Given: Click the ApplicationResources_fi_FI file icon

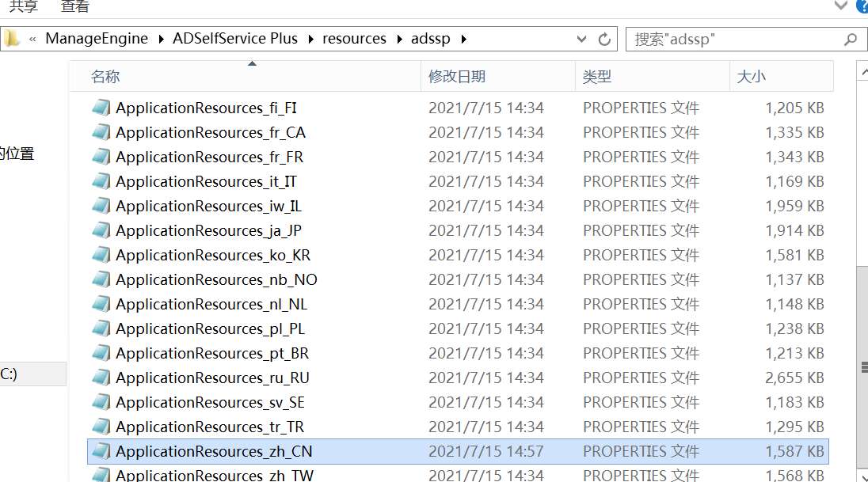Looking at the screenshot, I should [101, 108].
